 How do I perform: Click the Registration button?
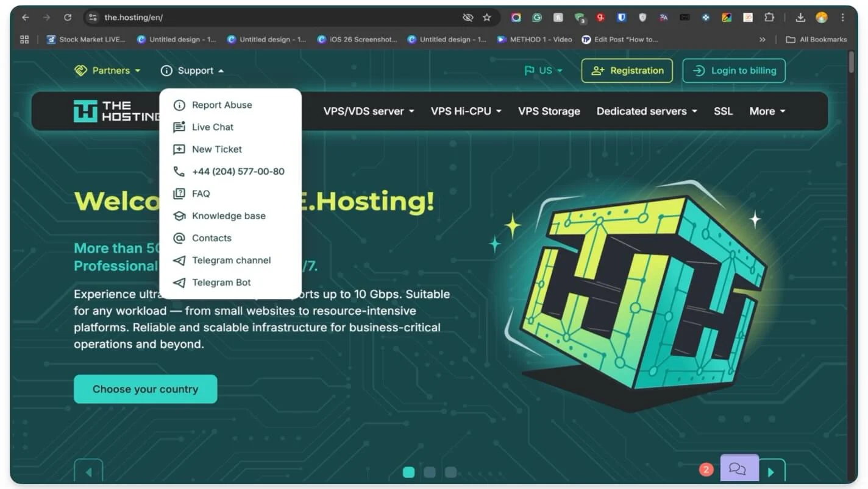627,71
